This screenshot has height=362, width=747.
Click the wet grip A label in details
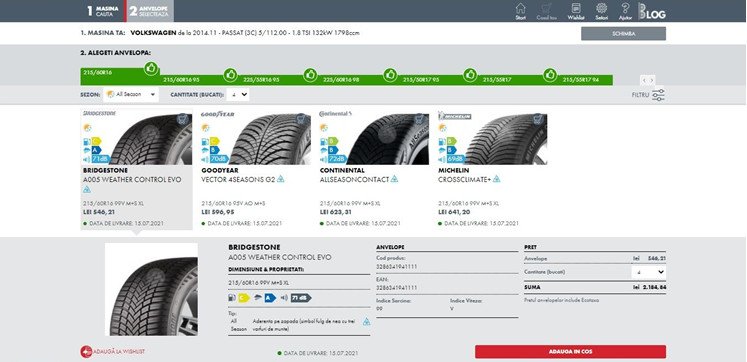271,298
